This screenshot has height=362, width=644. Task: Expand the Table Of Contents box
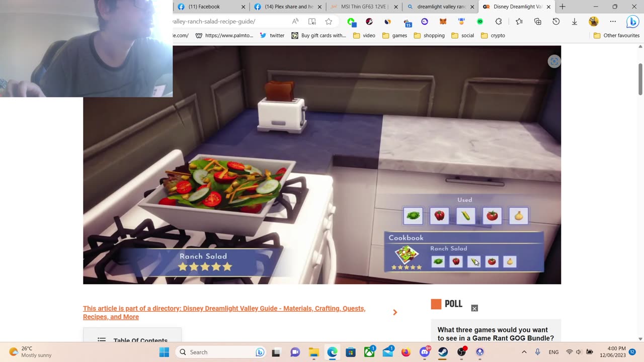coord(132,335)
